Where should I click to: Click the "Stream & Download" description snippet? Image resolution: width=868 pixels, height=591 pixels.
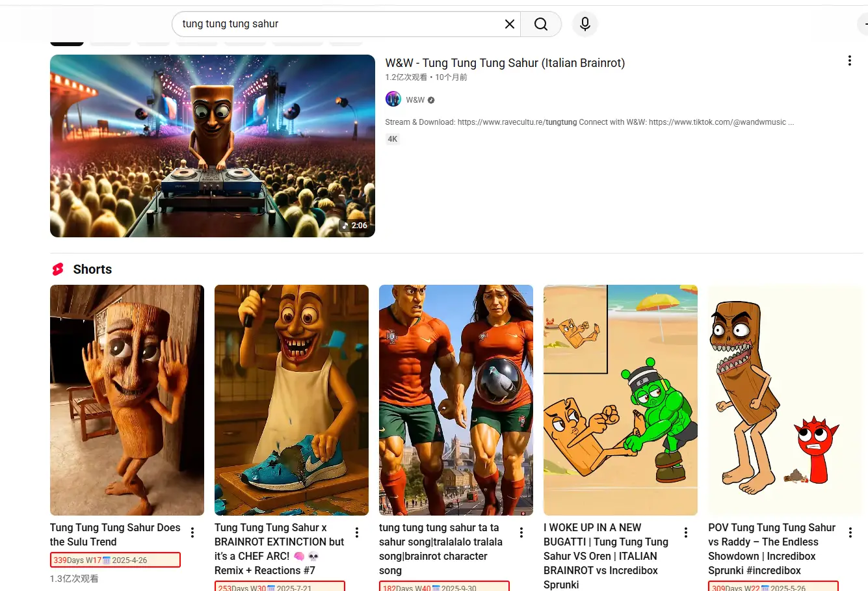tap(589, 122)
